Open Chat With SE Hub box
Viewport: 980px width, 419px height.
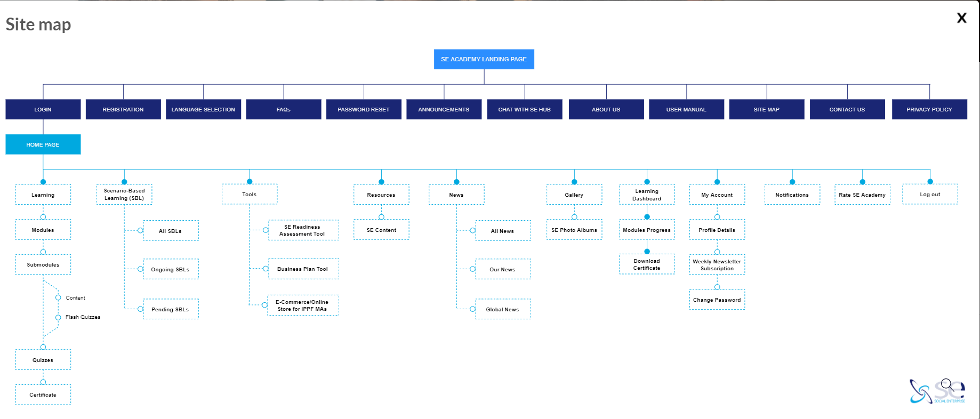[525, 109]
